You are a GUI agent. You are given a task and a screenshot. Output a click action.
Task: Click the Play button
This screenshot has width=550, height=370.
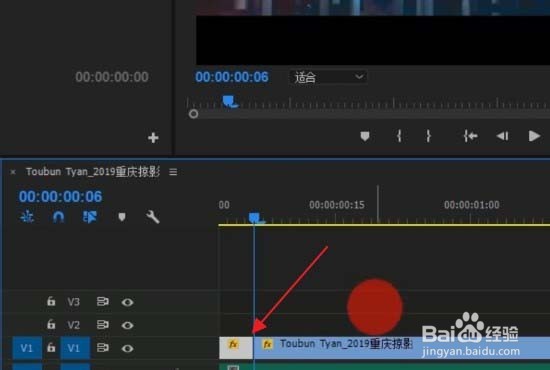[534, 136]
